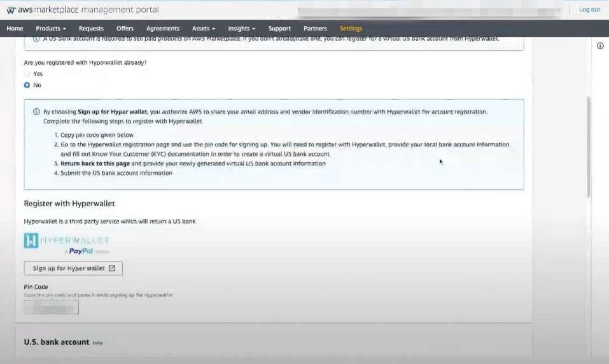
Task: Expand the Products dropdown menu
Action: coord(51,29)
